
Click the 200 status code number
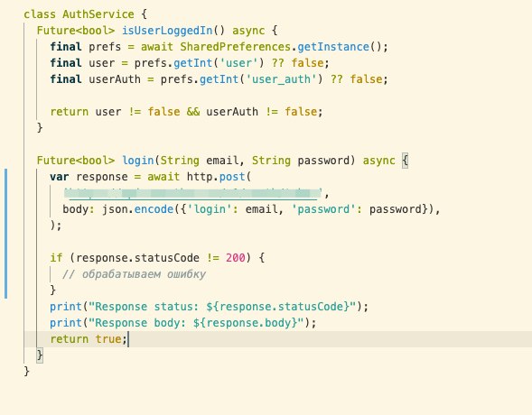pyautogui.click(x=236, y=258)
